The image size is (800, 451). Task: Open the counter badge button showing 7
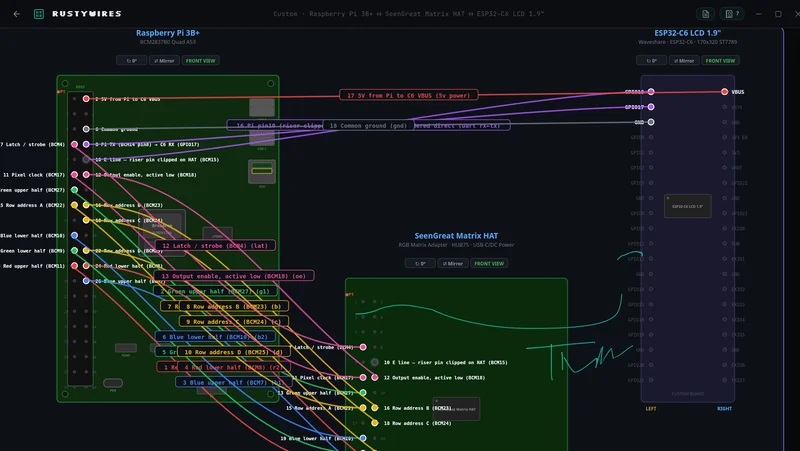[732, 14]
